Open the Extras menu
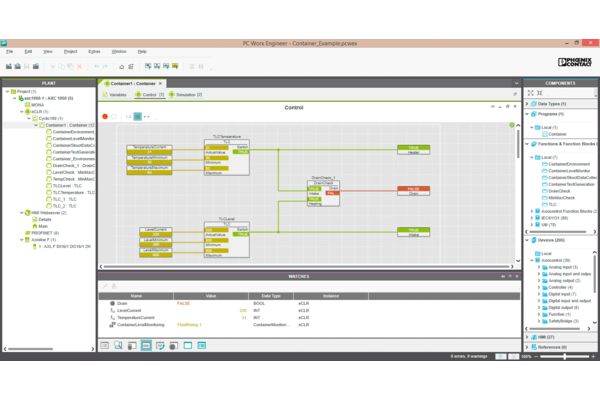Image resolution: width=600 pixels, height=400 pixels. coord(94,52)
